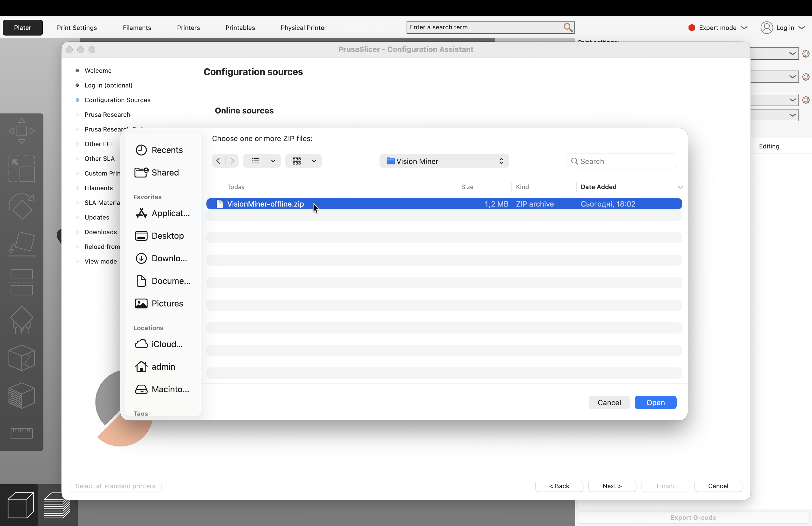The height and width of the screenshot is (526, 812).
Task: Select the Rotate tool in left toolbar
Action: (21, 206)
